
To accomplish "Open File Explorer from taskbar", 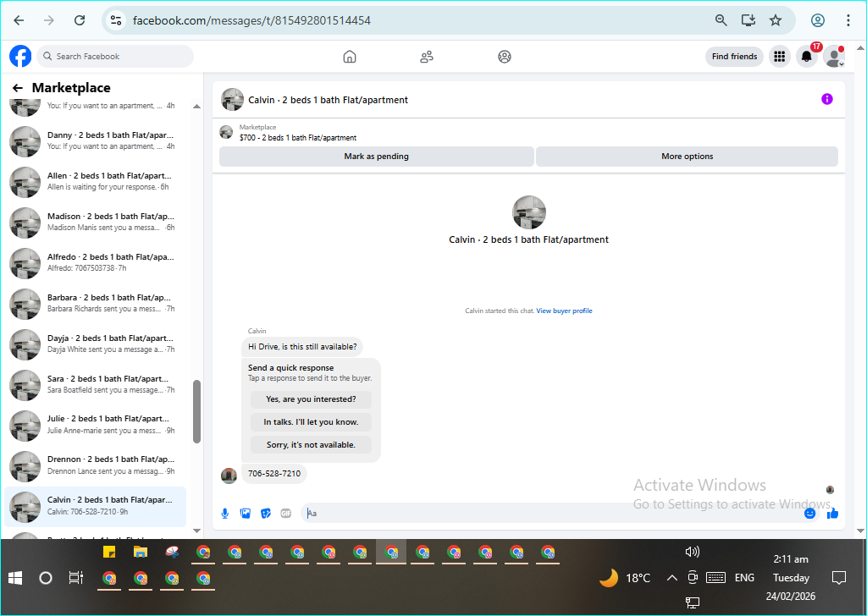I will click(x=141, y=552).
